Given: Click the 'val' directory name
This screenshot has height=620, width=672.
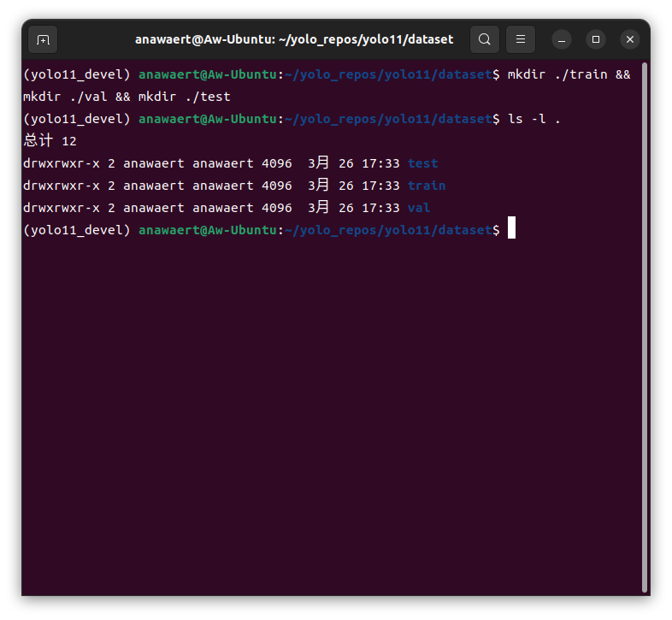Looking at the screenshot, I should click(419, 208).
